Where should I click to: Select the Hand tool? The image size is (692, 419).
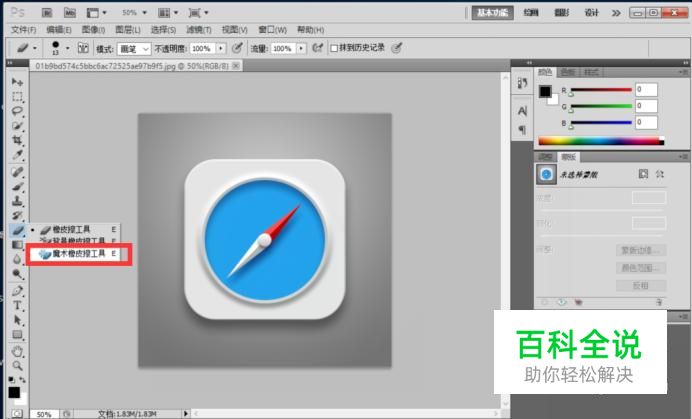point(17,351)
